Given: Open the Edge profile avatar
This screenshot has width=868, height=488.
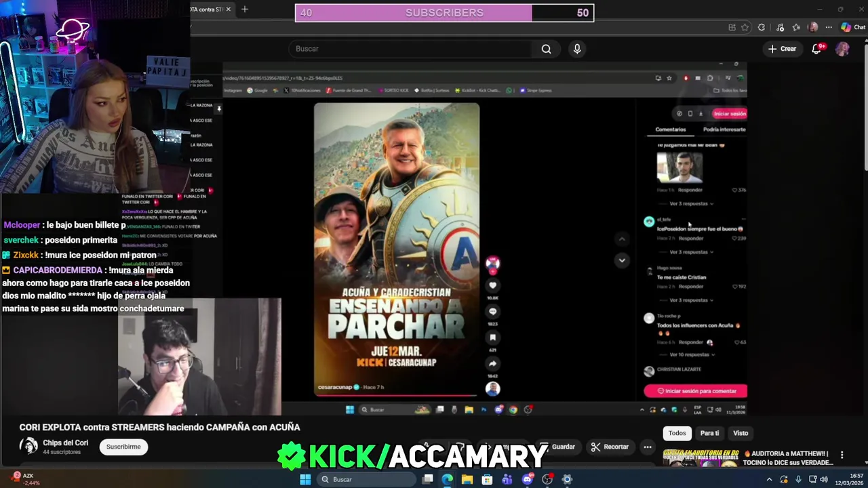Looking at the screenshot, I should pyautogui.click(x=813, y=28).
